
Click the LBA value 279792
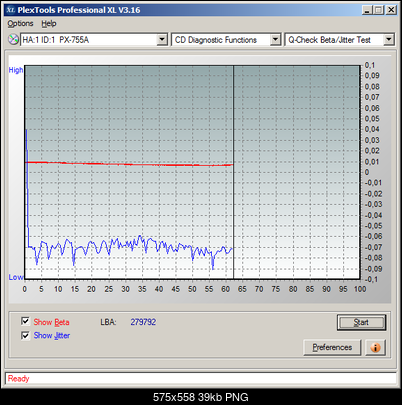(x=143, y=322)
